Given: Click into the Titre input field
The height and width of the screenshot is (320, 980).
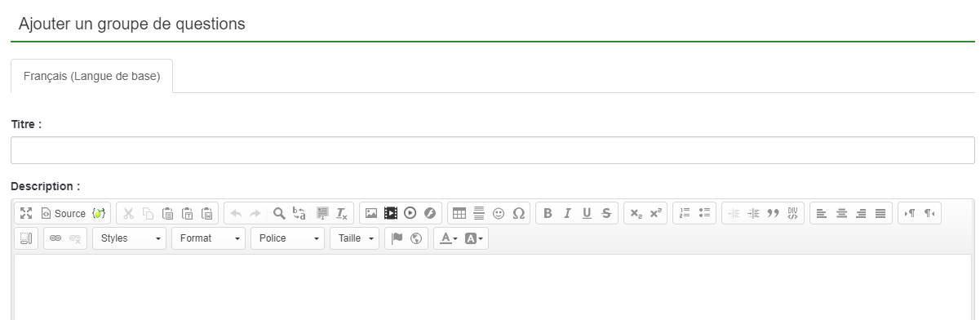Looking at the screenshot, I should click(x=493, y=150).
